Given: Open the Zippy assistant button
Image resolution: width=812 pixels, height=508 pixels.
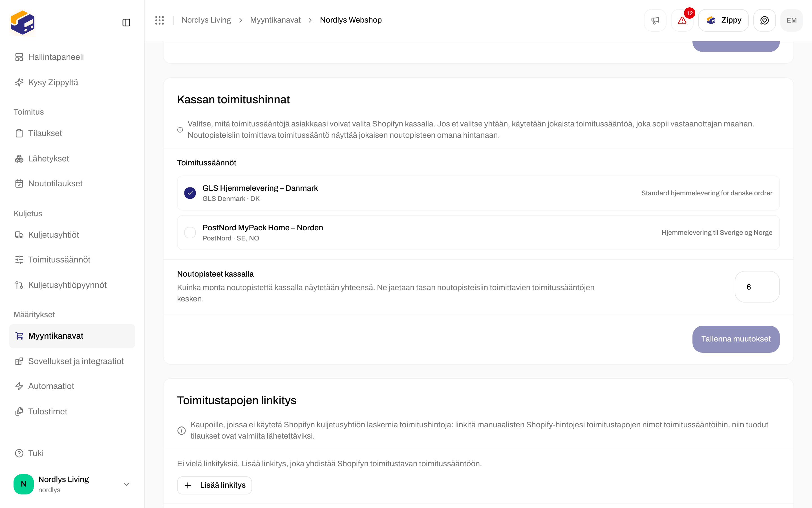Looking at the screenshot, I should pyautogui.click(x=723, y=20).
